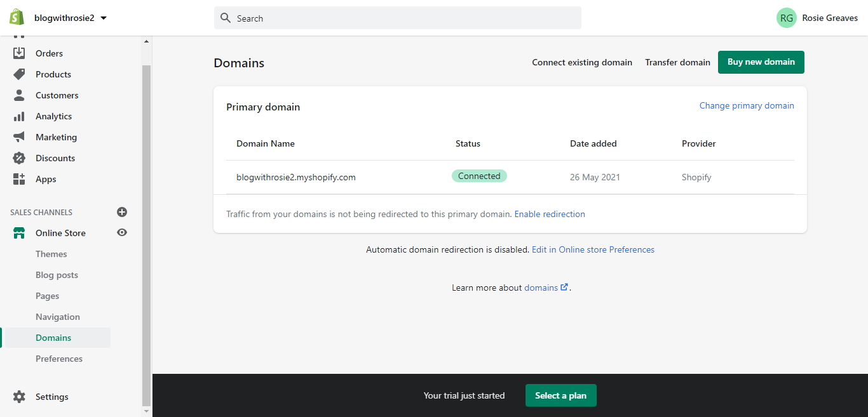Image resolution: width=868 pixels, height=417 pixels.
Task: Click the Shopify provider cell
Action: 696,177
